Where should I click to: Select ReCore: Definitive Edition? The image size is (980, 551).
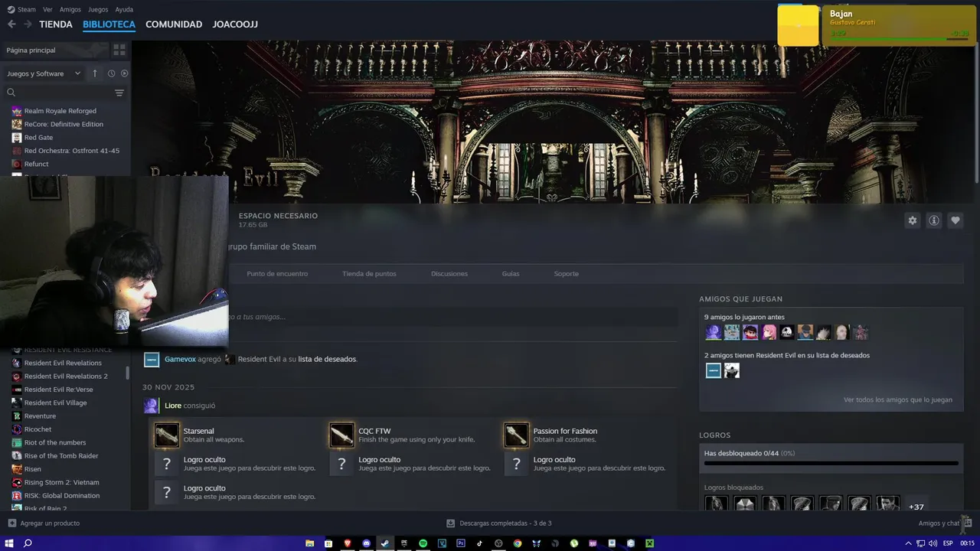pos(64,124)
